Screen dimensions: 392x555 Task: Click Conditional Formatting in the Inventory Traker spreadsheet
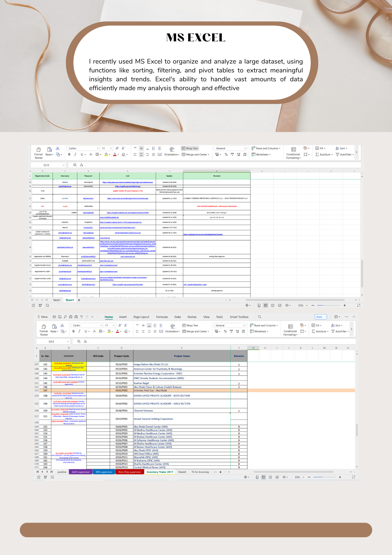click(290, 330)
